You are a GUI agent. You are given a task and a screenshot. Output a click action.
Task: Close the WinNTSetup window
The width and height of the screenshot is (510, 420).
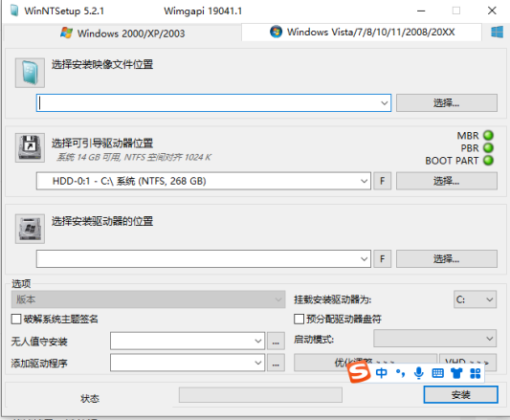(x=492, y=11)
